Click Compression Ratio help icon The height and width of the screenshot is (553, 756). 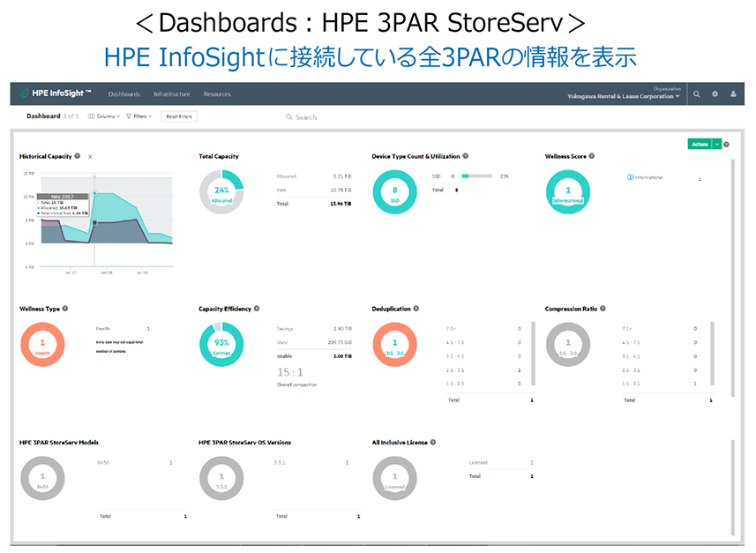coord(603,308)
